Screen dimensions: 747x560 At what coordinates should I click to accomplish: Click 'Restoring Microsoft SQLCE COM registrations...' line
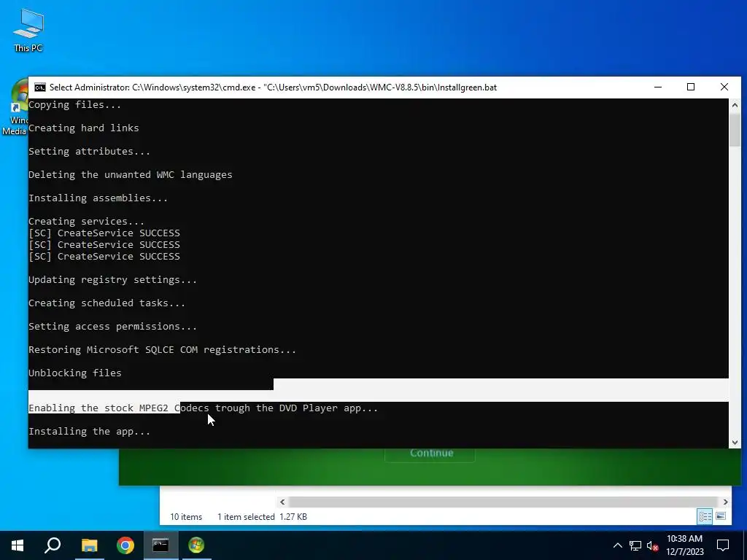(162, 349)
